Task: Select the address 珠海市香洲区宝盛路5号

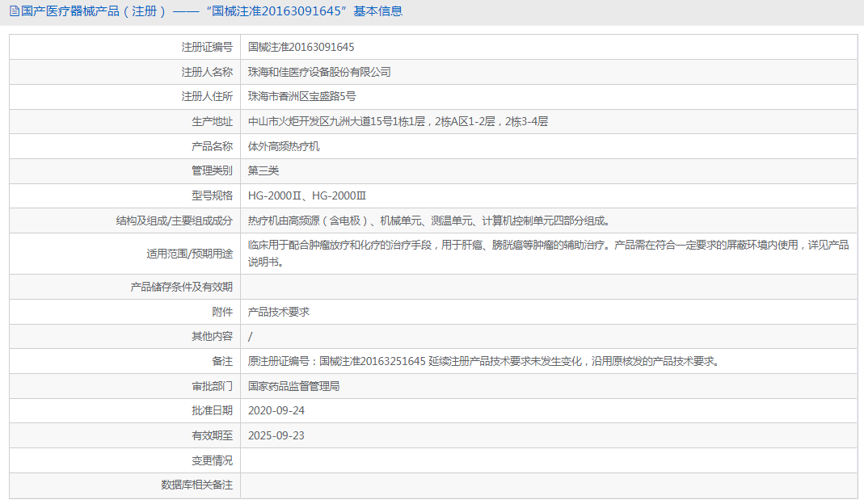Action: coord(302,96)
